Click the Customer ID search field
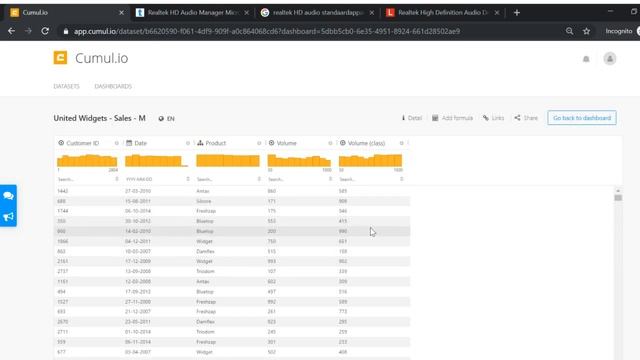This screenshot has height=360, width=640. coord(85,179)
